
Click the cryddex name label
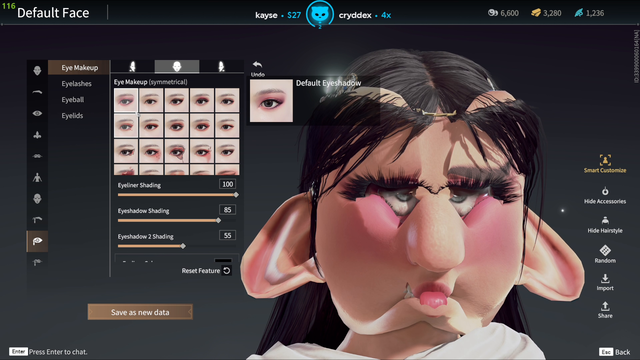click(x=355, y=15)
